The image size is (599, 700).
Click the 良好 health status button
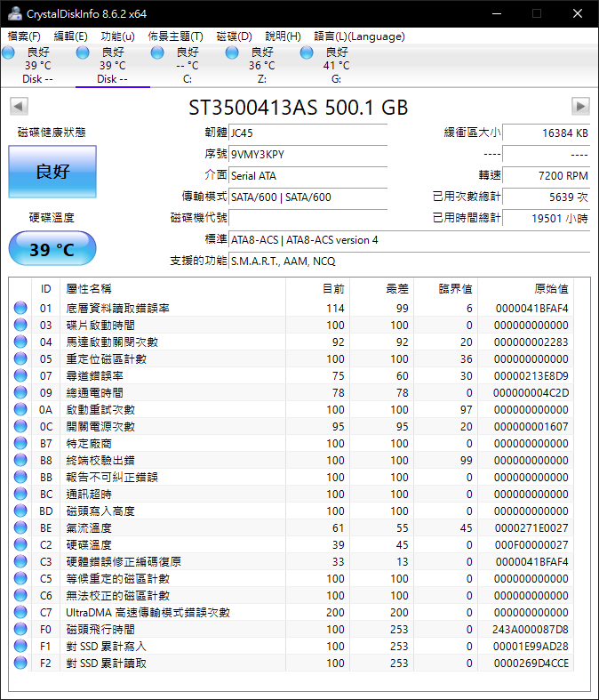click(52, 172)
